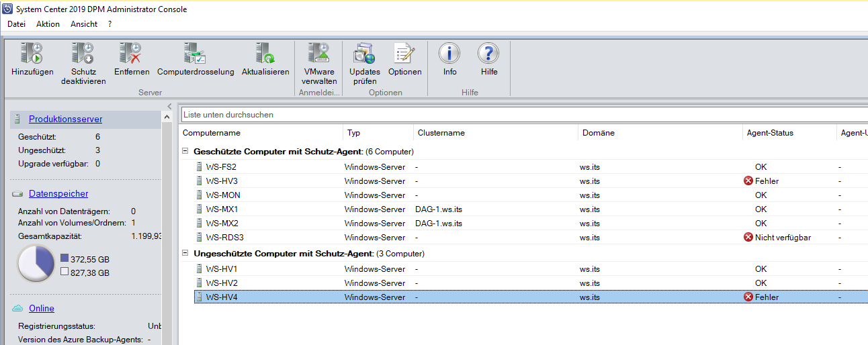The width and height of the screenshot is (868, 345).
Task: Open the Aktion menu
Action: (48, 24)
